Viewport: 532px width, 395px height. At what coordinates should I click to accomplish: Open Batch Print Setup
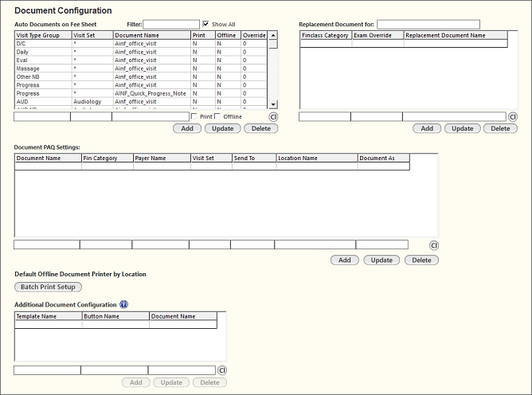tap(48, 287)
